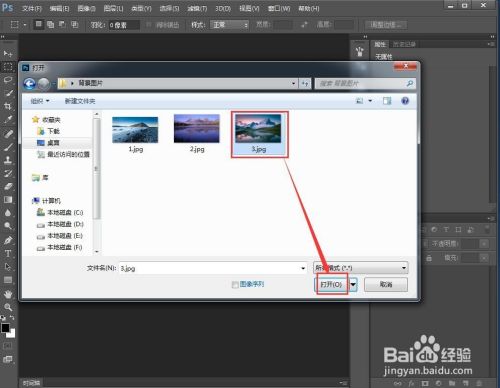Tick the 图像序列 image sequence checkbox
The image size is (500, 388).
(x=235, y=285)
